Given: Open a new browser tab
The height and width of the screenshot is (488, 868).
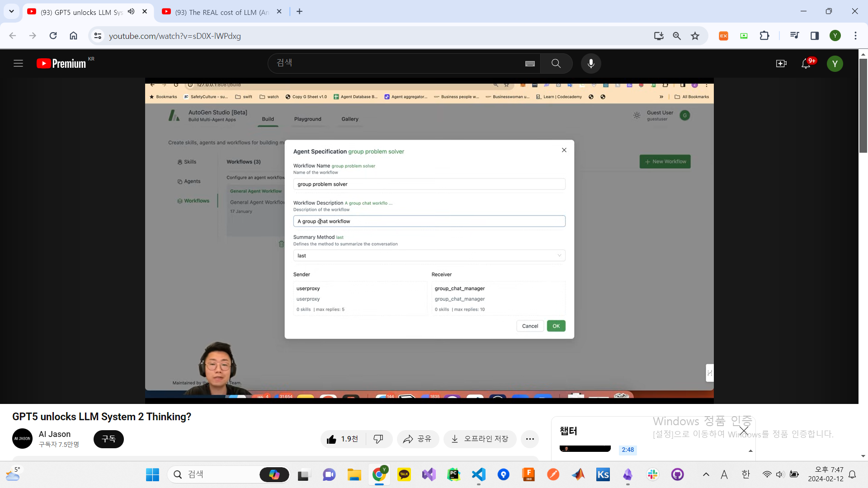Looking at the screenshot, I should [299, 12].
